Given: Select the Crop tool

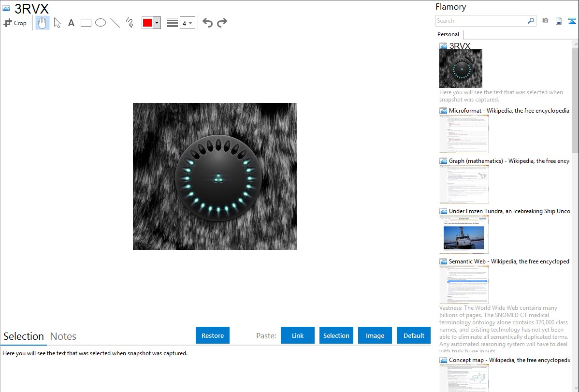Looking at the screenshot, I should pyautogui.click(x=15, y=23).
